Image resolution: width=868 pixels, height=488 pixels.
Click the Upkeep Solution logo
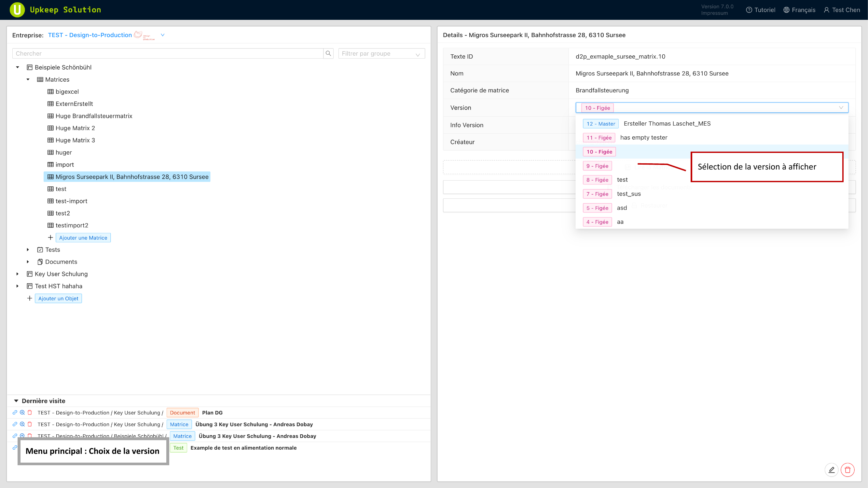pyautogui.click(x=17, y=10)
